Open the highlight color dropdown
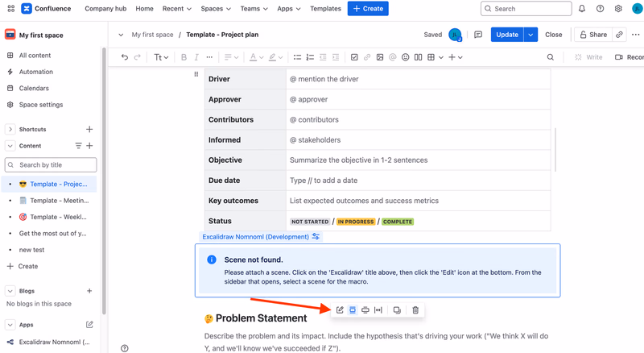This screenshot has width=644, height=353. (276, 57)
